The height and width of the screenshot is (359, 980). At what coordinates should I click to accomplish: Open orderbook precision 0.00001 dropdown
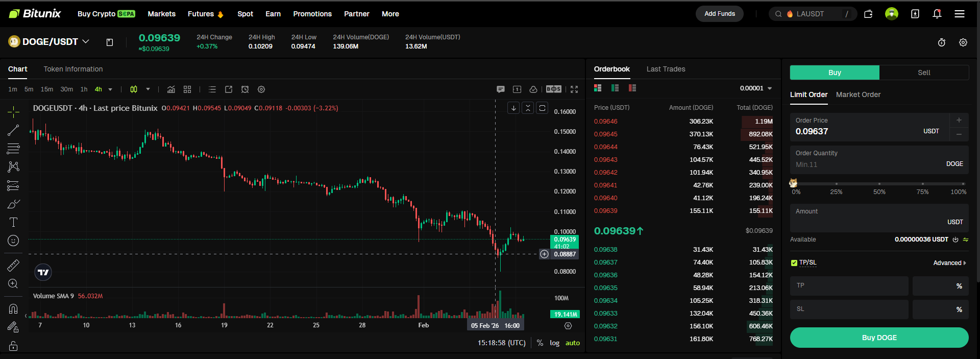[x=756, y=88]
